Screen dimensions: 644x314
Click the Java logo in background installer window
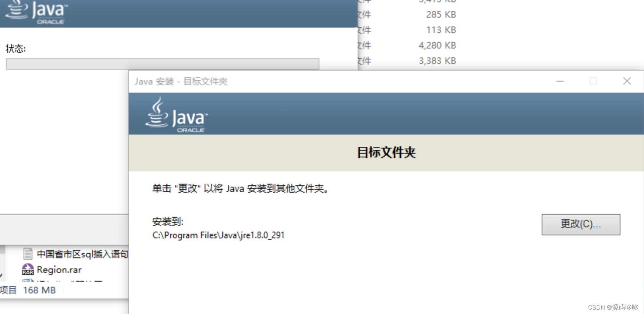click(36, 12)
